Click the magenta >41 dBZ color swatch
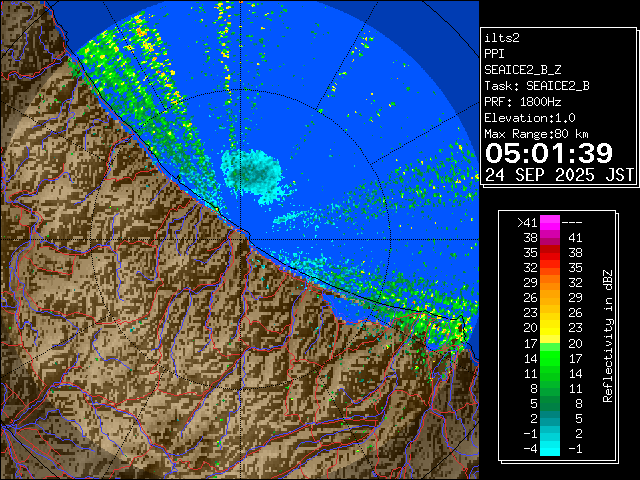Viewport: 640px width, 480px height. coord(550,223)
